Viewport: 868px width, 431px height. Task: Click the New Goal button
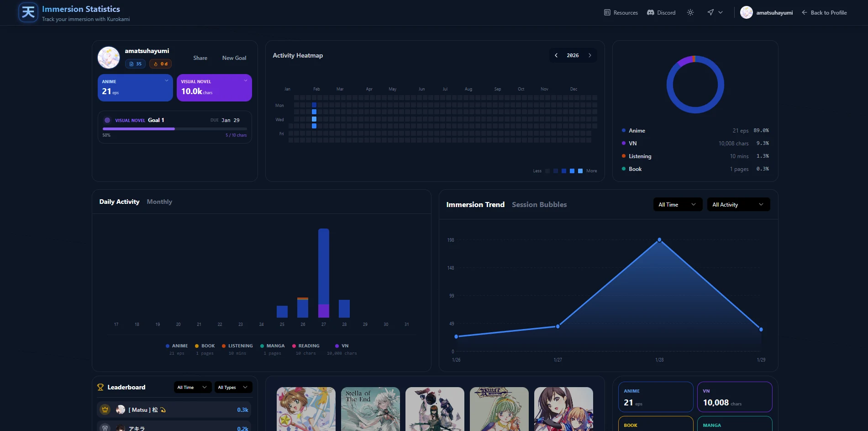click(234, 58)
